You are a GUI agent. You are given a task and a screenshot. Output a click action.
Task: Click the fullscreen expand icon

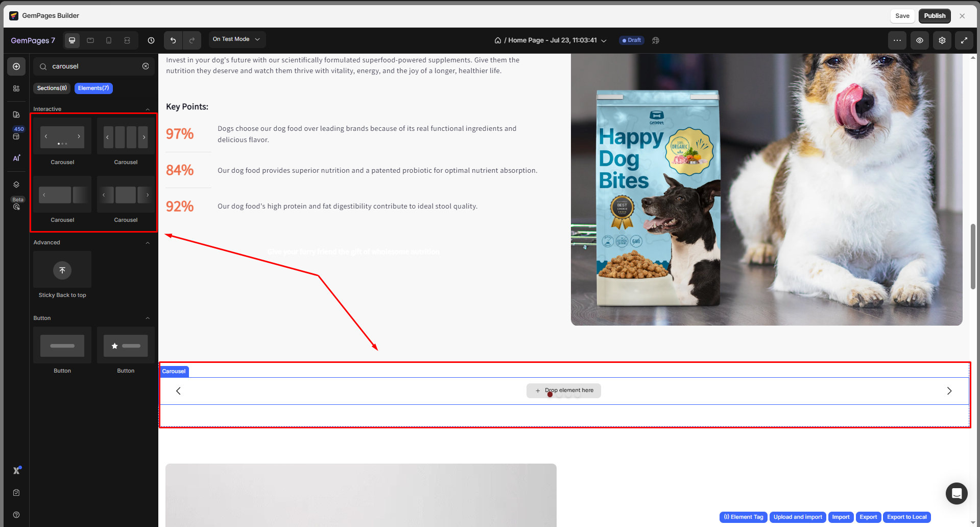[x=964, y=40]
